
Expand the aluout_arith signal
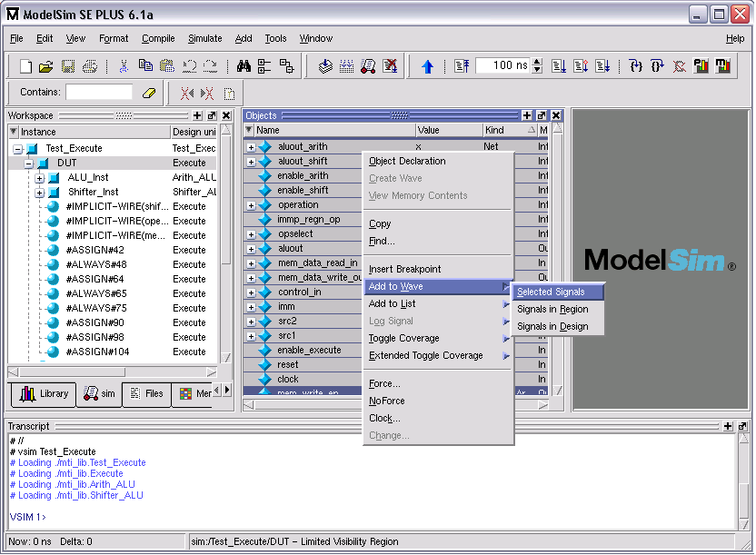(251, 147)
